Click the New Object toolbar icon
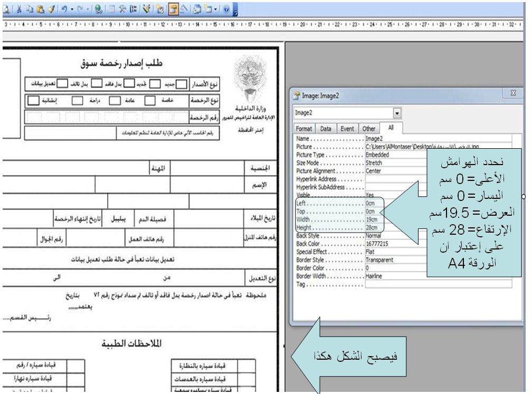 (x=208, y=9)
